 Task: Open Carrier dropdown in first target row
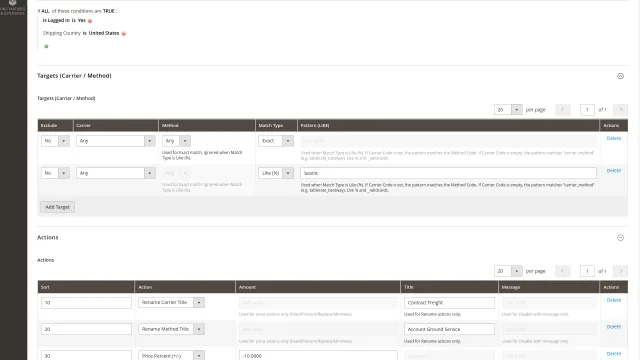116,141
